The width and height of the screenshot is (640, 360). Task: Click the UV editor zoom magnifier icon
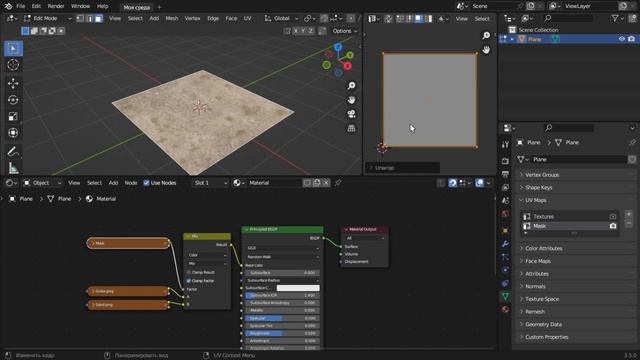(x=486, y=36)
